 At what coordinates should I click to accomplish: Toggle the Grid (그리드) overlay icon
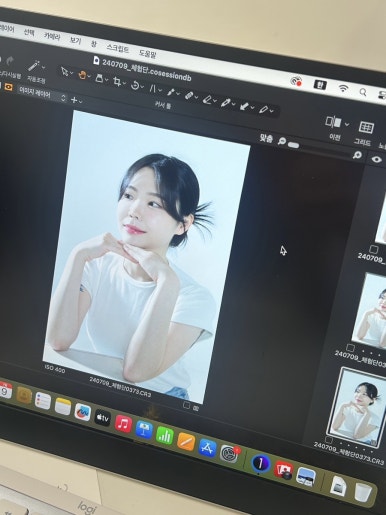tap(366, 127)
